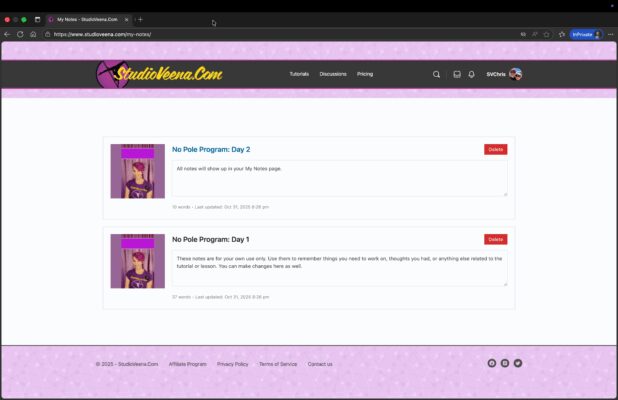Open the No Pole Program: Day 2 title link

pyautogui.click(x=211, y=149)
